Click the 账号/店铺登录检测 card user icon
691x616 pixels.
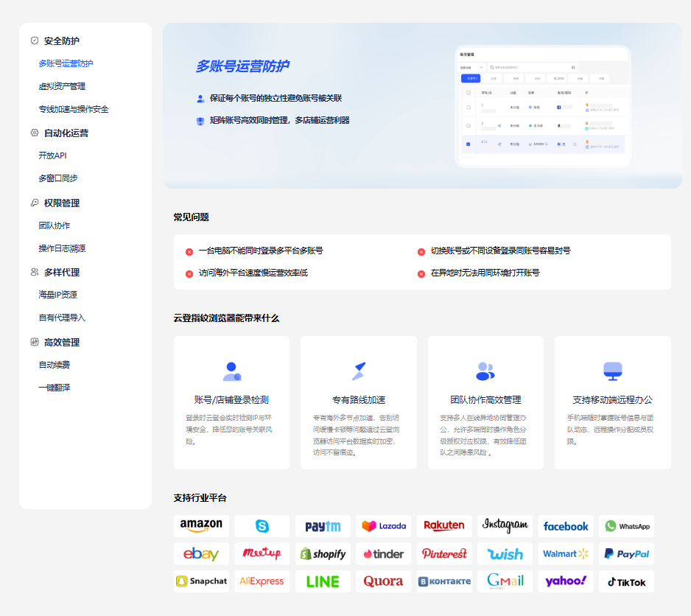(232, 371)
